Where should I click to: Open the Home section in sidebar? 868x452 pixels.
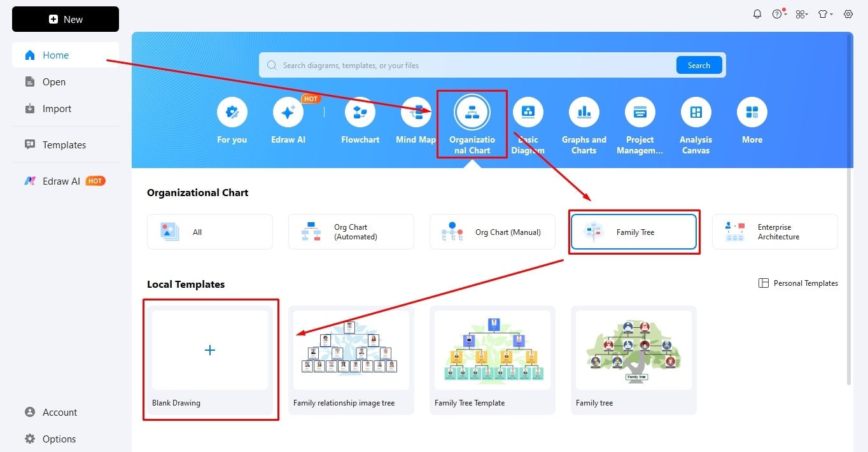(x=66, y=55)
